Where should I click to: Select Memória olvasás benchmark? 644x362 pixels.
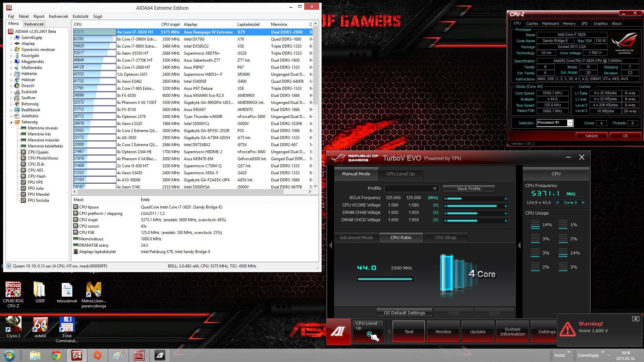[x=43, y=128]
